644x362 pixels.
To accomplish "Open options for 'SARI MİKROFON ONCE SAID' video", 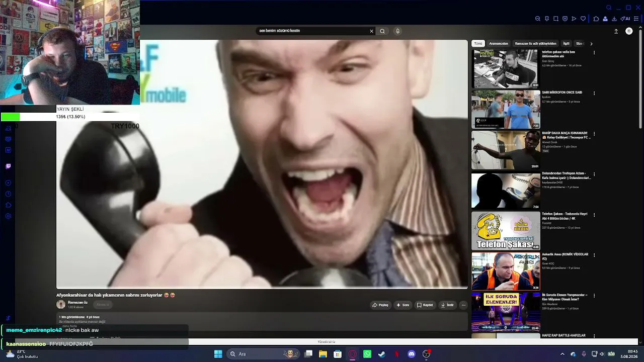I will [594, 93].
